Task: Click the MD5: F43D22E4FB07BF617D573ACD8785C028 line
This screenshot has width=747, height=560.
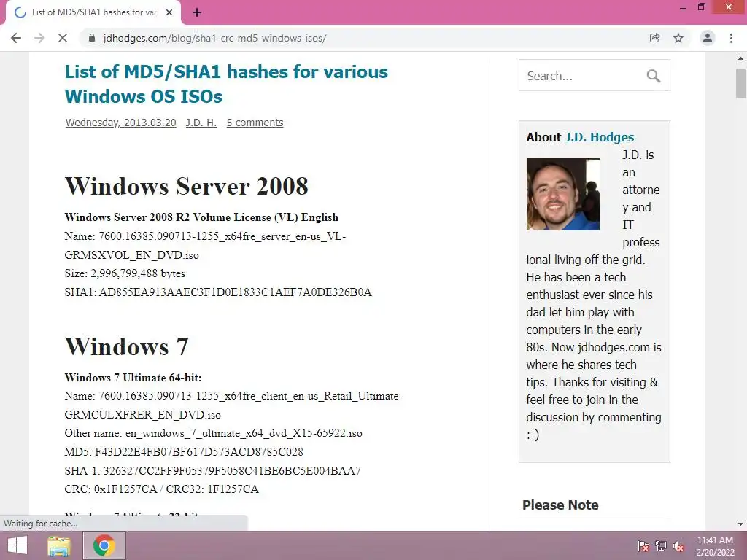Action: point(184,451)
